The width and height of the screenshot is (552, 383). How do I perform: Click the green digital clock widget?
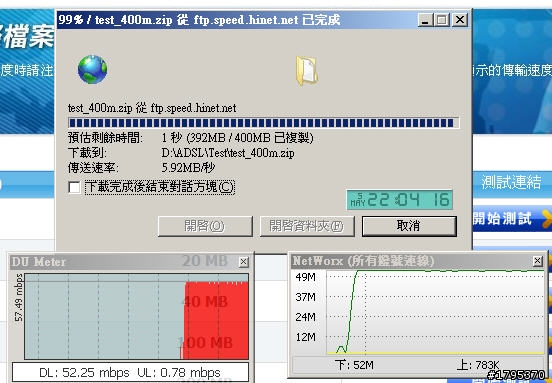(400, 200)
